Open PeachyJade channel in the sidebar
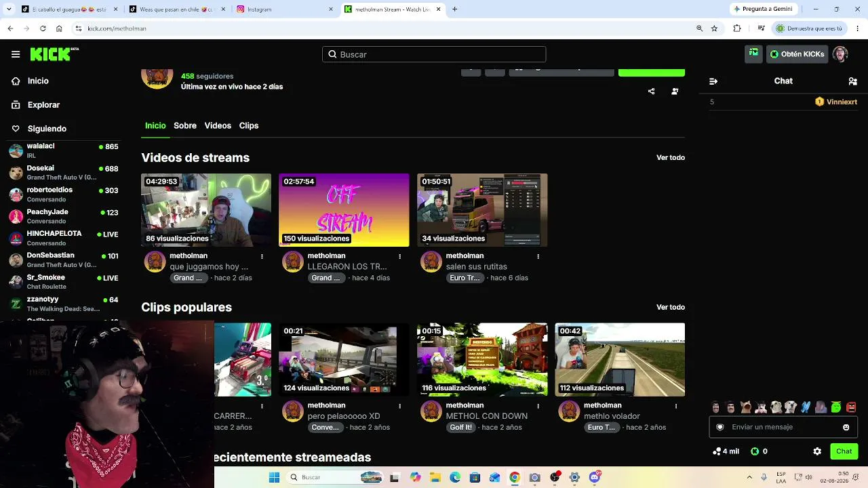This screenshot has height=488, width=868. coord(64,216)
